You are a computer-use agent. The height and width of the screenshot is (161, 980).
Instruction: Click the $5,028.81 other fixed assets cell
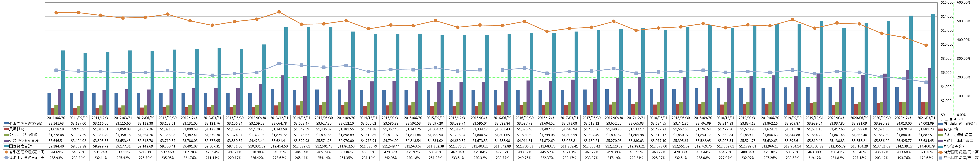click(x=569, y=141)
